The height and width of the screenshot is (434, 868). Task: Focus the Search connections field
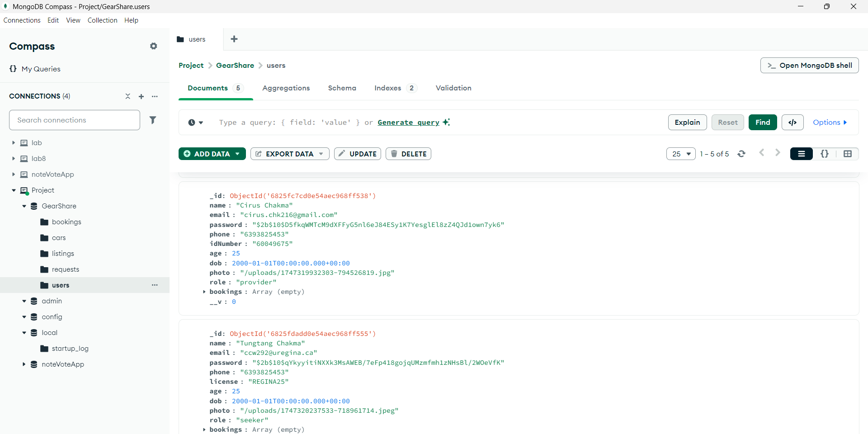coord(75,120)
